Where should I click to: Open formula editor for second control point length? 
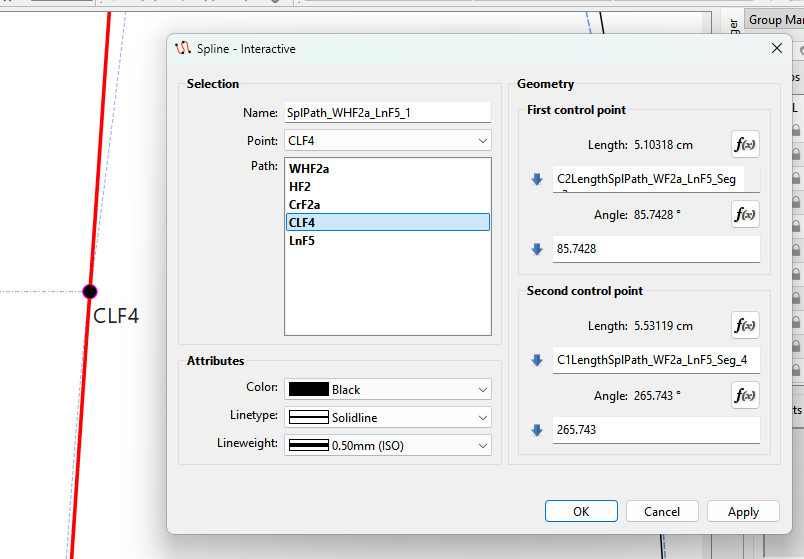745,325
